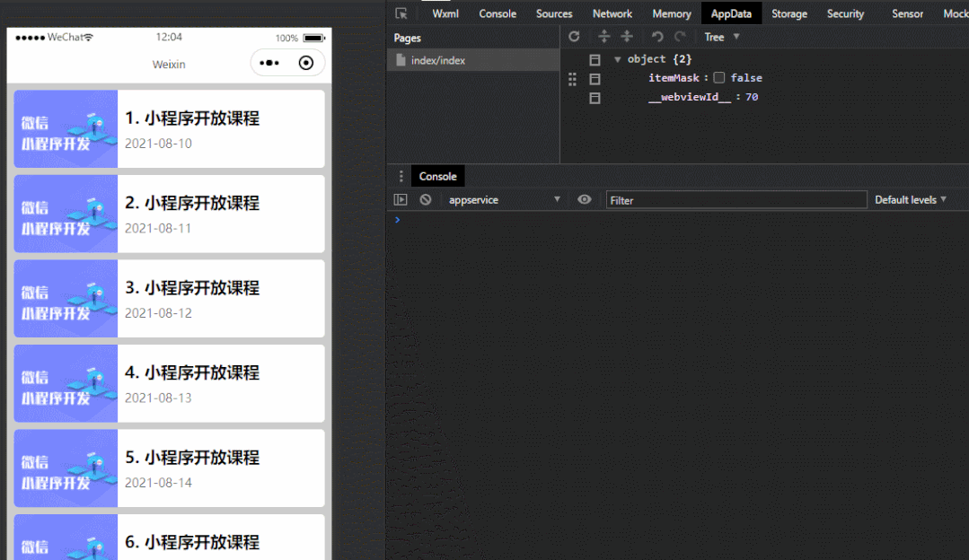
Task: Click the menu box beside itemMask
Action: pos(595,79)
